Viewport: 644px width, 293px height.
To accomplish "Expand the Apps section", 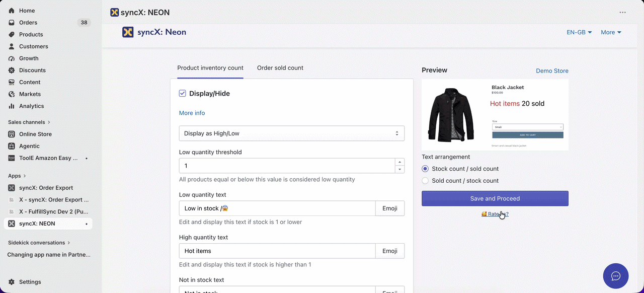I will click(17, 176).
